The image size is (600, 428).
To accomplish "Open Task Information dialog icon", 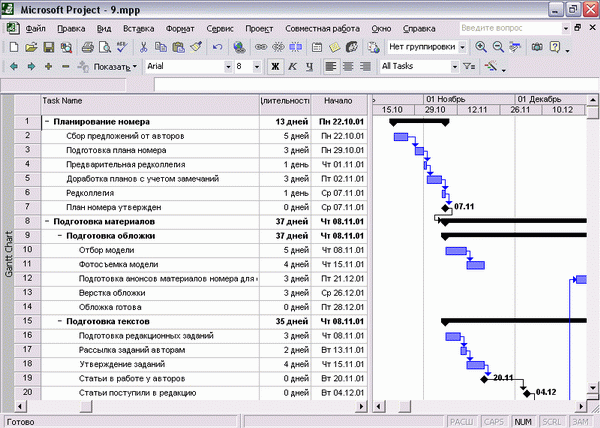I will click(x=317, y=47).
